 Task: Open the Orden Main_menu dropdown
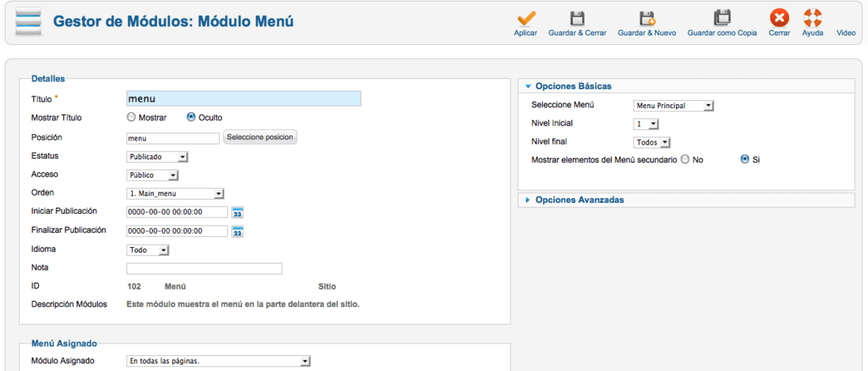[x=175, y=194]
